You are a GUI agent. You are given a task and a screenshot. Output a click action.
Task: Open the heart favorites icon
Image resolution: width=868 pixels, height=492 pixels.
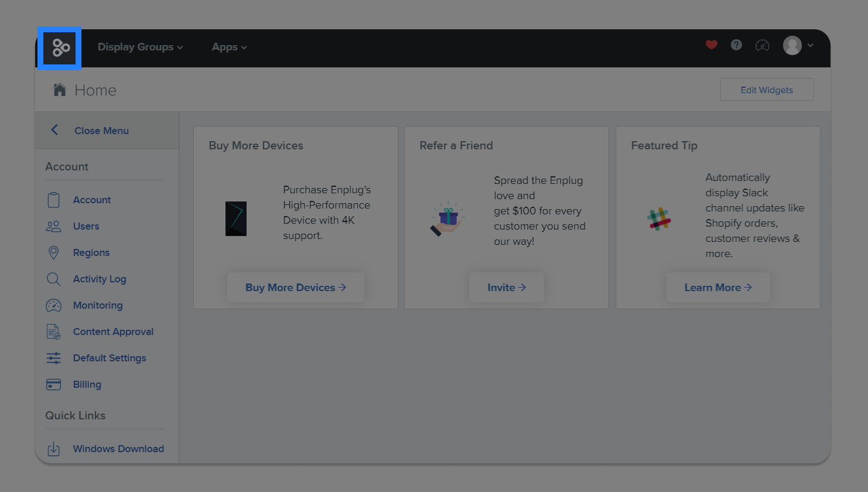(x=712, y=45)
